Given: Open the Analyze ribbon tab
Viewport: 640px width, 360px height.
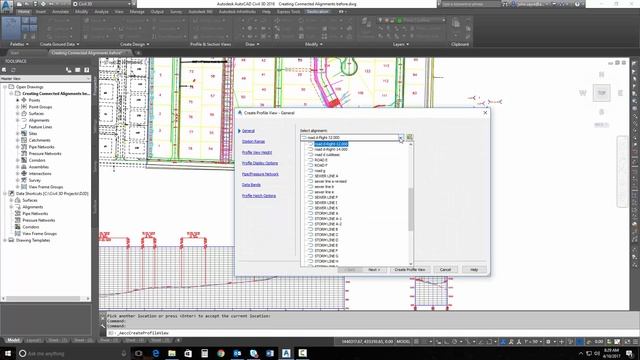Looking at the screenshot, I should pyautogui.click(x=101, y=12).
